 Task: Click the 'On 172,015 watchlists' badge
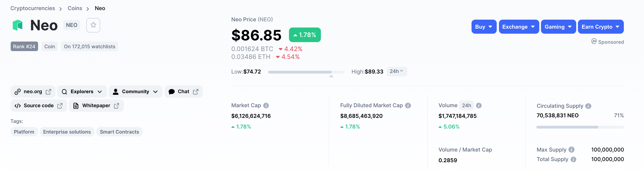[x=90, y=47]
